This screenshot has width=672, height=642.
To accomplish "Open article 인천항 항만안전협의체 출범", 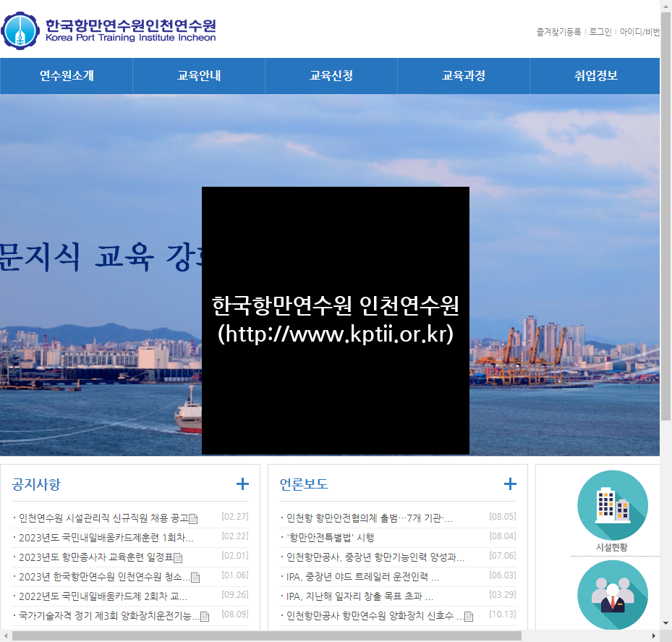I will [370, 518].
